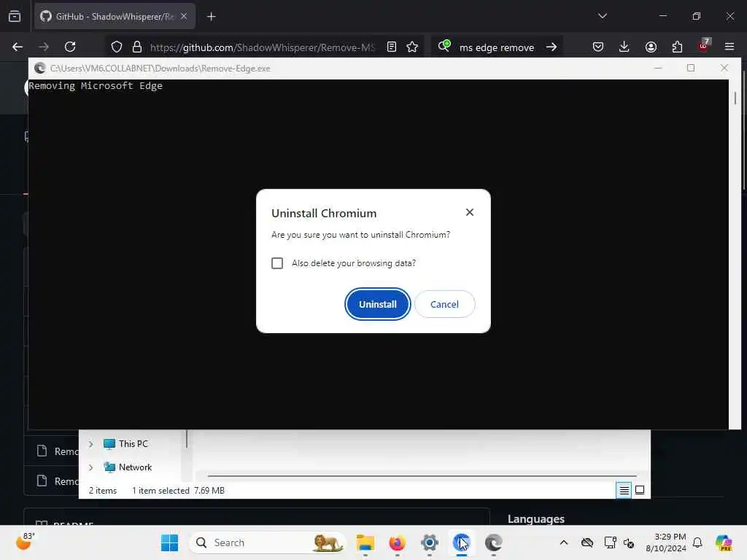
Task: Reload the GitHub page
Action: (70, 47)
